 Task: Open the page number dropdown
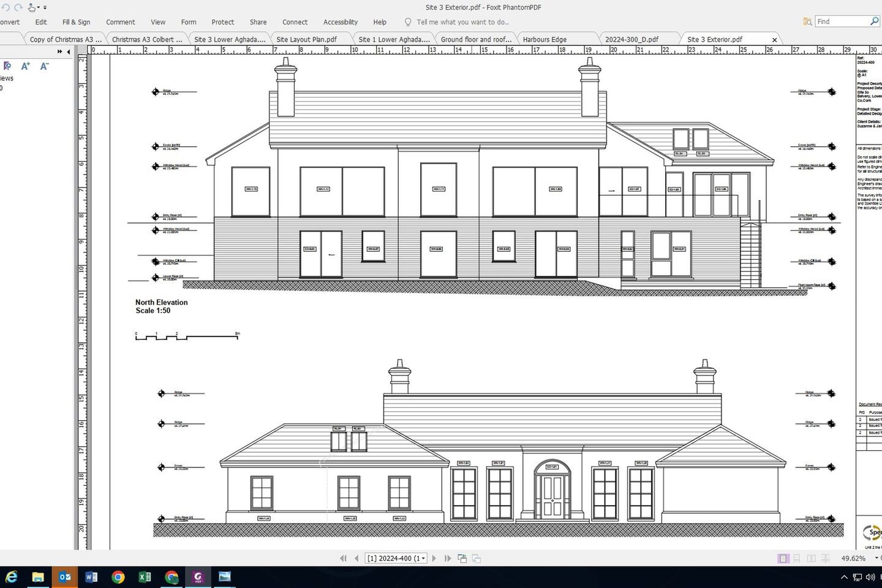[423, 558]
